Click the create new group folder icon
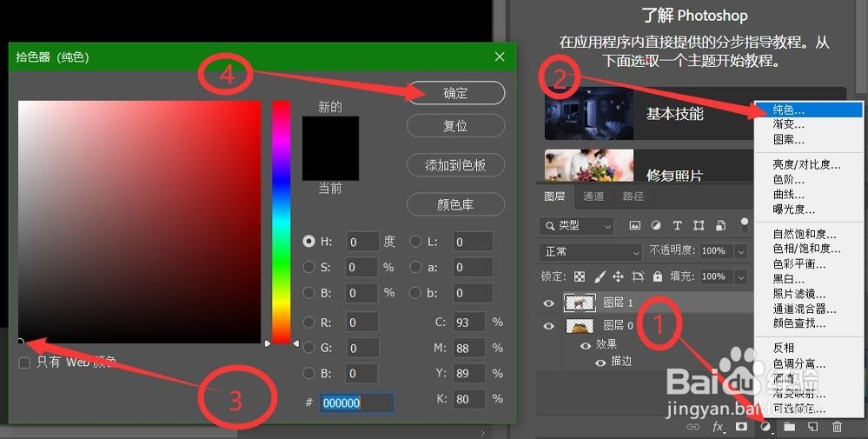 point(790,426)
